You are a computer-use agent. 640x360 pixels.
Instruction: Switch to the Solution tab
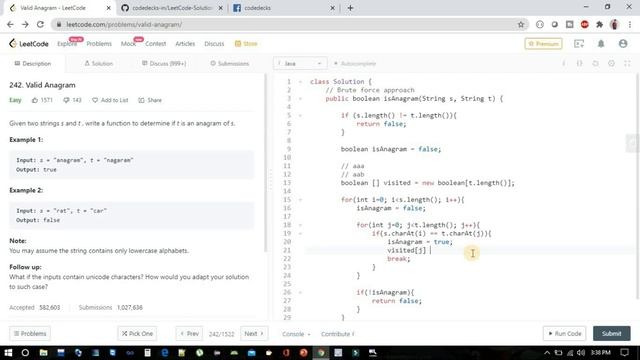click(x=98, y=64)
